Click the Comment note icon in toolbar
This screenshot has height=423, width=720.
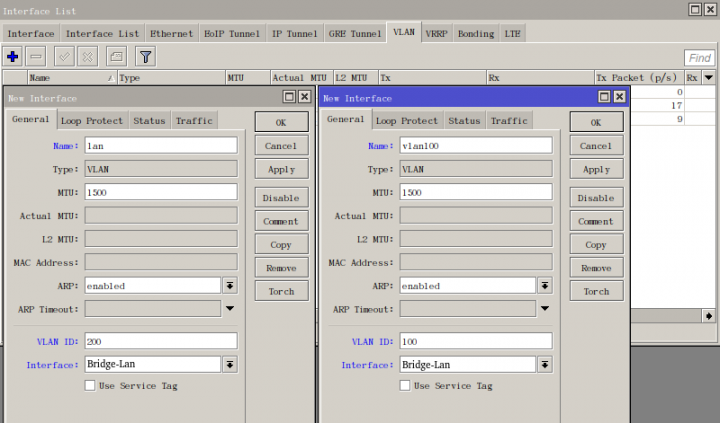click(x=116, y=57)
